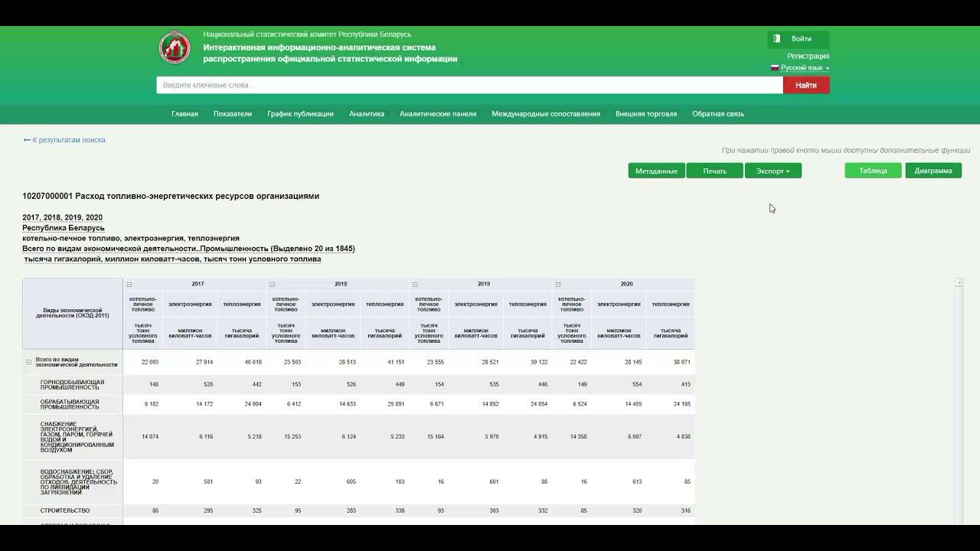Screen dimensions: 980x551
Task: Click the total value cell 22 093
Action: pos(143,362)
